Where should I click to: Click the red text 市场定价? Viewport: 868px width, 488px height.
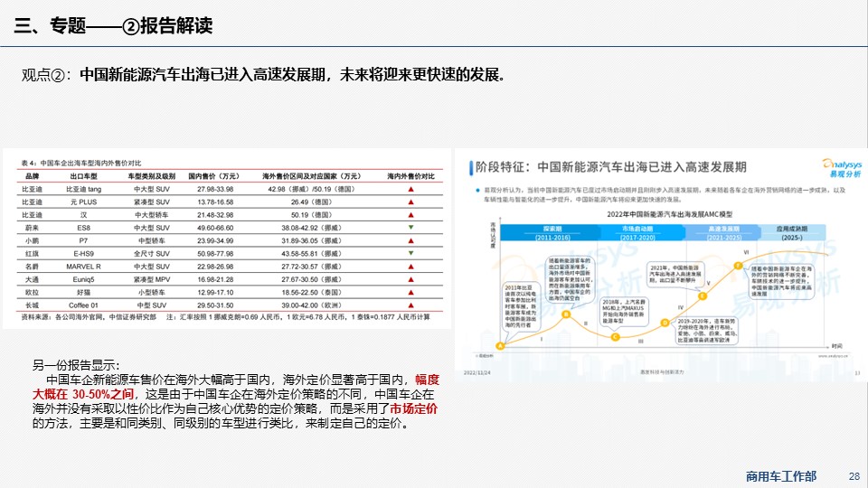(x=414, y=408)
